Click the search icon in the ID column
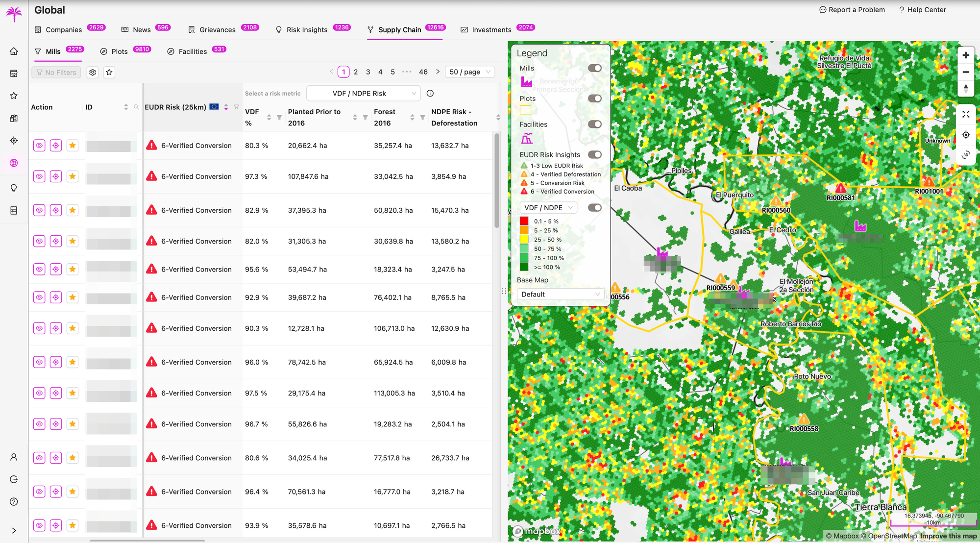This screenshot has height=543, width=980. tap(136, 107)
